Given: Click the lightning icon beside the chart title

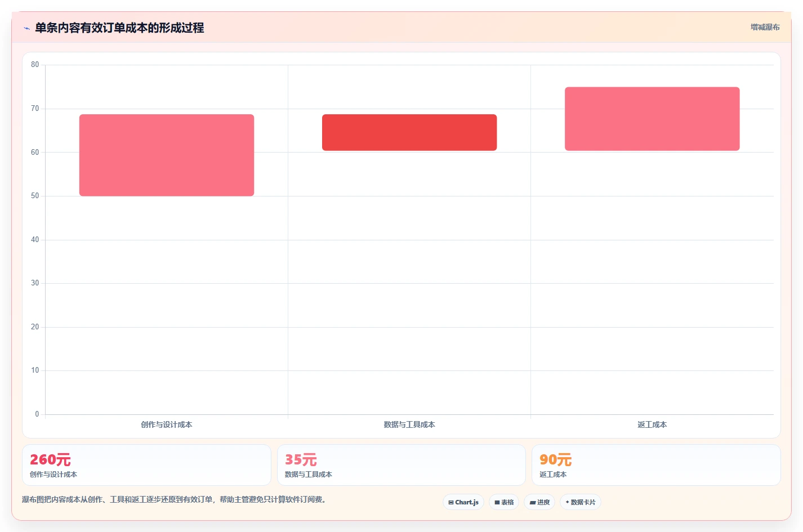Looking at the screenshot, I should point(26,28).
